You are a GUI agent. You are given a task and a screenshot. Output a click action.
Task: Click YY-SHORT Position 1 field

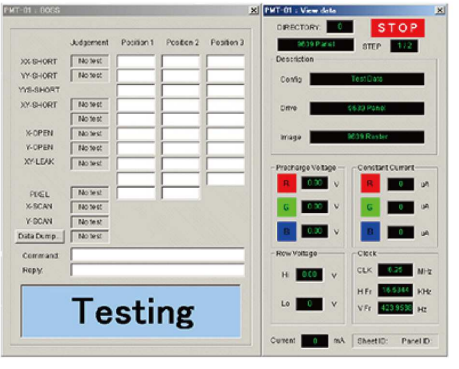click(x=136, y=76)
